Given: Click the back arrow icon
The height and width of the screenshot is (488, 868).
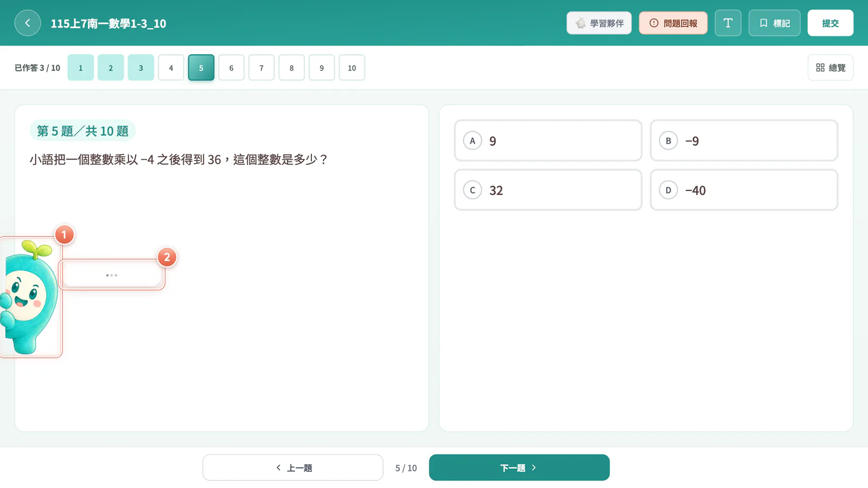Looking at the screenshot, I should tap(28, 23).
